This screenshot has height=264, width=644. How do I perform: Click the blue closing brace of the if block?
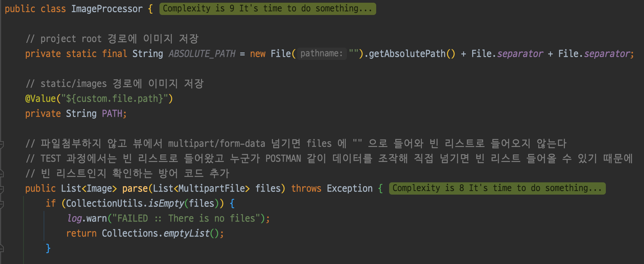click(x=48, y=248)
